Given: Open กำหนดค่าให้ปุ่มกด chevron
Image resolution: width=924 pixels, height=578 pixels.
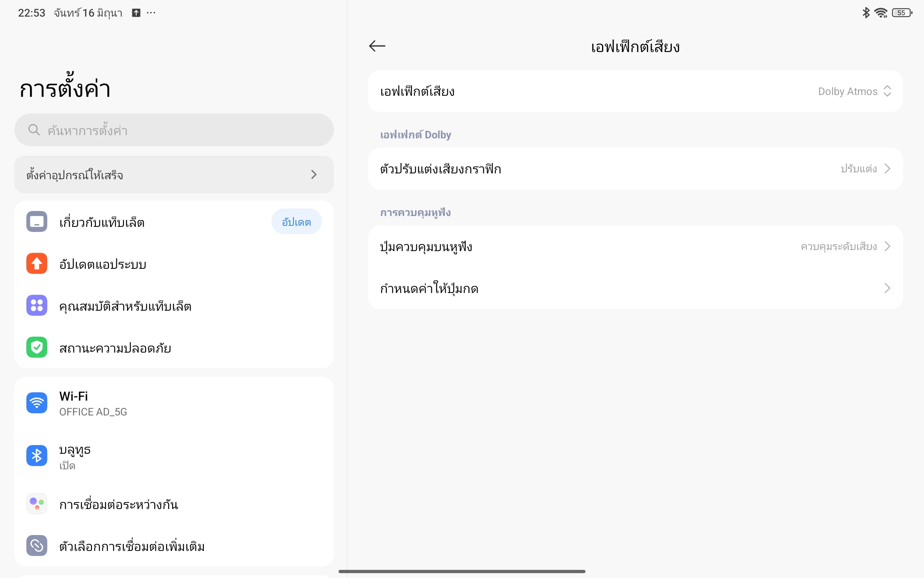Looking at the screenshot, I should [x=887, y=288].
